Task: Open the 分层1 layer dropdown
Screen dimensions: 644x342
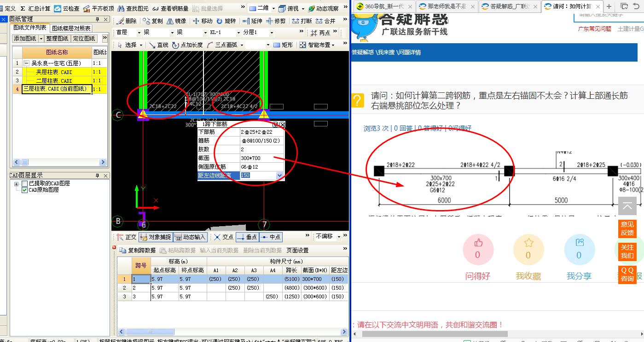Action: [x=272, y=33]
